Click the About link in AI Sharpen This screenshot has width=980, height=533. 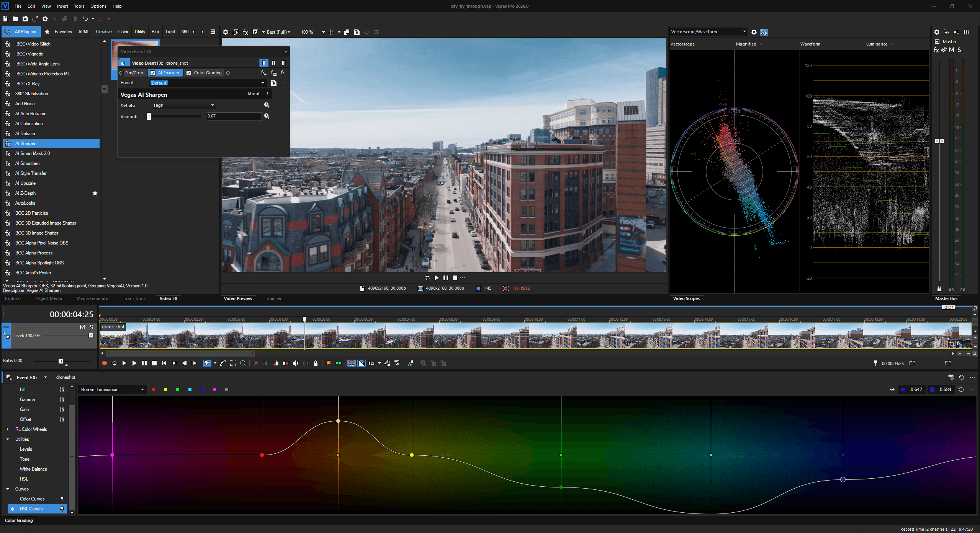tap(253, 94)
